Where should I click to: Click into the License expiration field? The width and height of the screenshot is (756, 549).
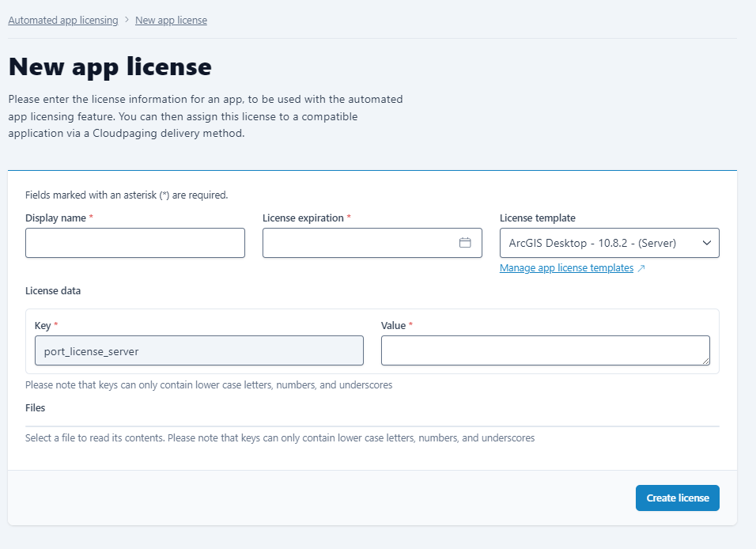click(x=360, y=243)
